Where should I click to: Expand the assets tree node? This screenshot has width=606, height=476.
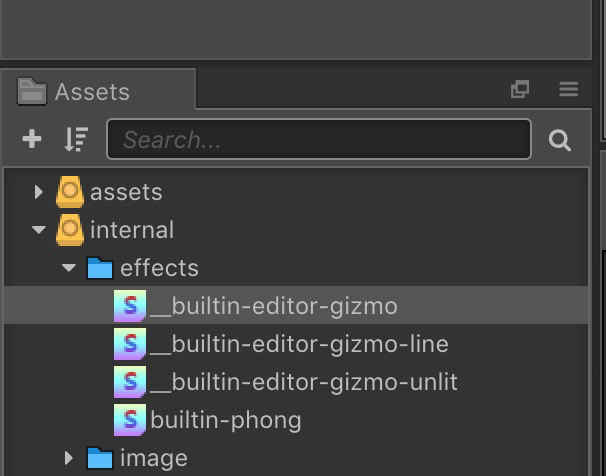point(39,191)
